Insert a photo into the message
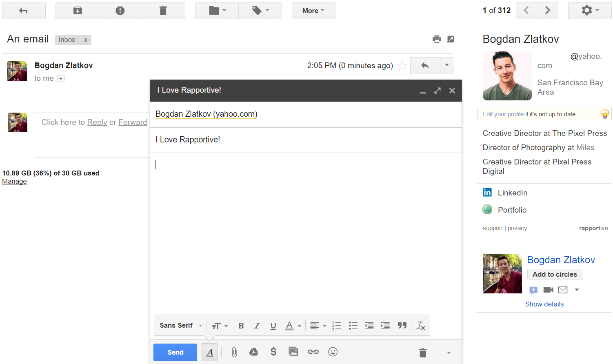The image size is (613, 364). pyautogui.click(x=293, y=352)
